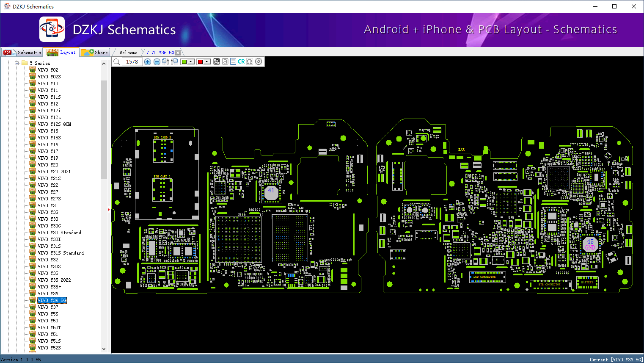Select the highlighted VIVO Y36 5G entry
Image resolution: width=644 pixels, height=363 pixels.
[x=52, y=300]
